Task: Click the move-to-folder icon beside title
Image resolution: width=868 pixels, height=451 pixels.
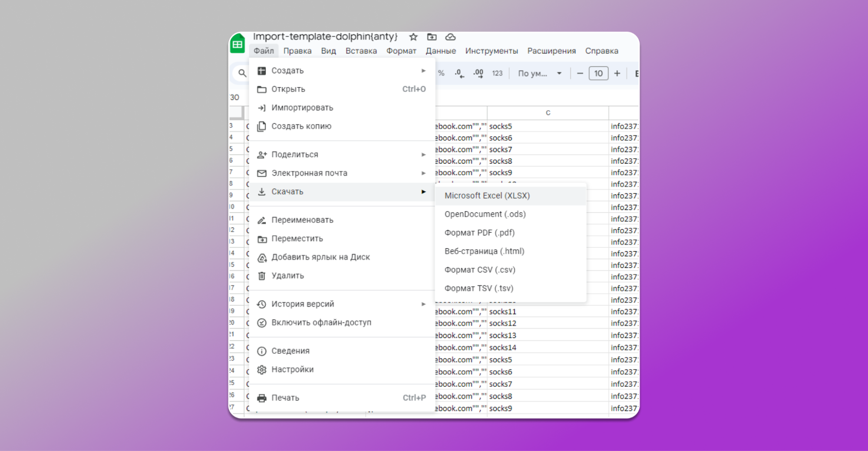Action: [x=432, y=37]
